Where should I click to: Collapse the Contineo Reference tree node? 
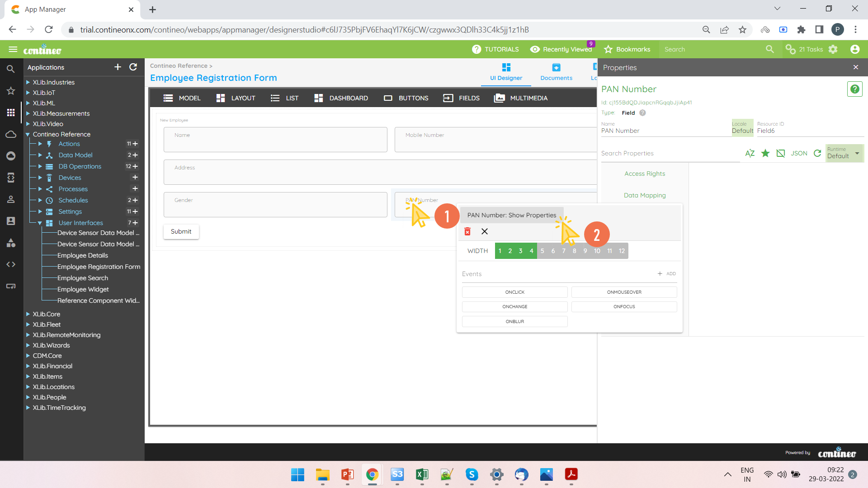[28, 134]
